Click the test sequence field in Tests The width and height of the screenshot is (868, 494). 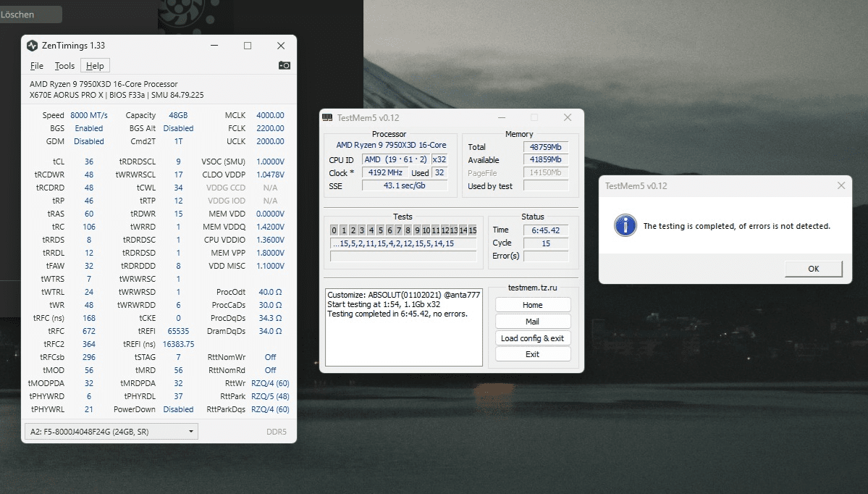[403, 243]
